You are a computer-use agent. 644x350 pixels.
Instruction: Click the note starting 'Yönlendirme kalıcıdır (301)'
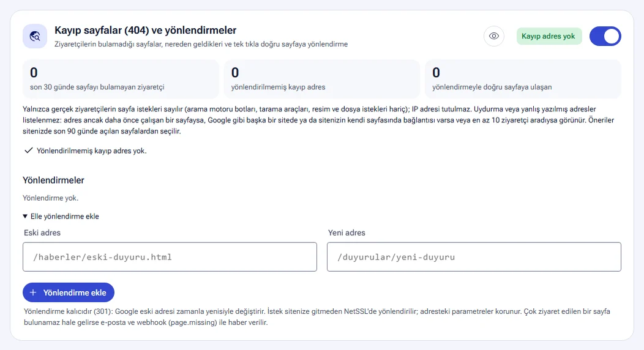click(x=316, y=317)
